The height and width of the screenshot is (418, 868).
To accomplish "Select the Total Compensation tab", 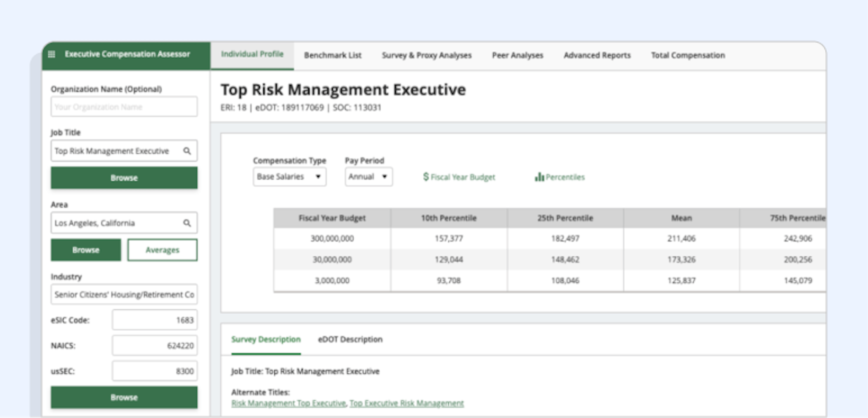I will coord(687,55).
